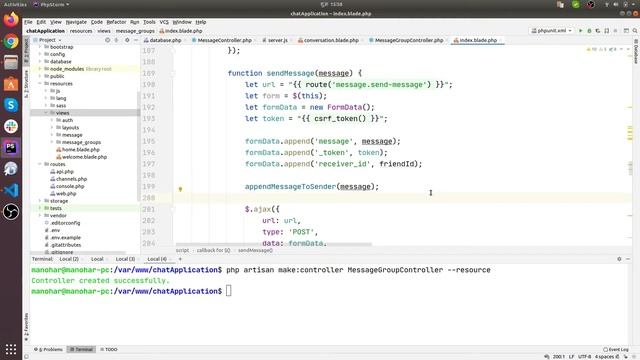The height and width of the screenshot is (360, 640).
Task: Open Visual Studio Code from the dock
Action: (11, 190)
